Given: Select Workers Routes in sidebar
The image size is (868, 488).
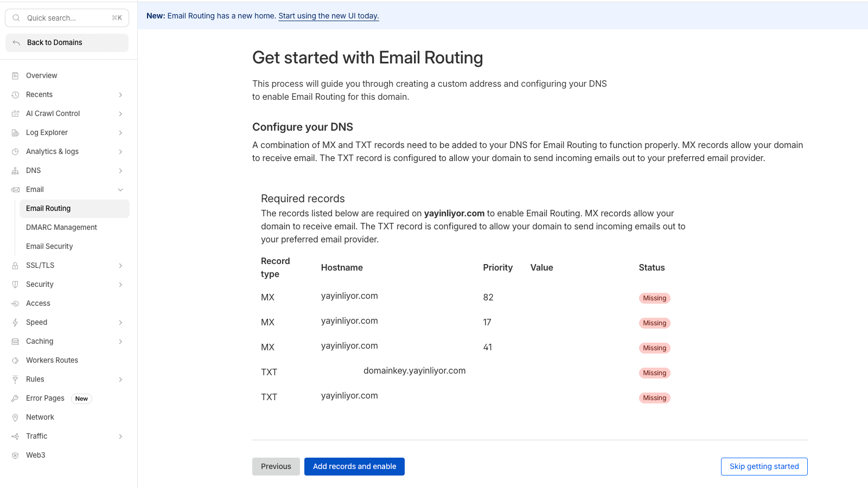Looking at the screenshot, I should [x=52, y=360].
